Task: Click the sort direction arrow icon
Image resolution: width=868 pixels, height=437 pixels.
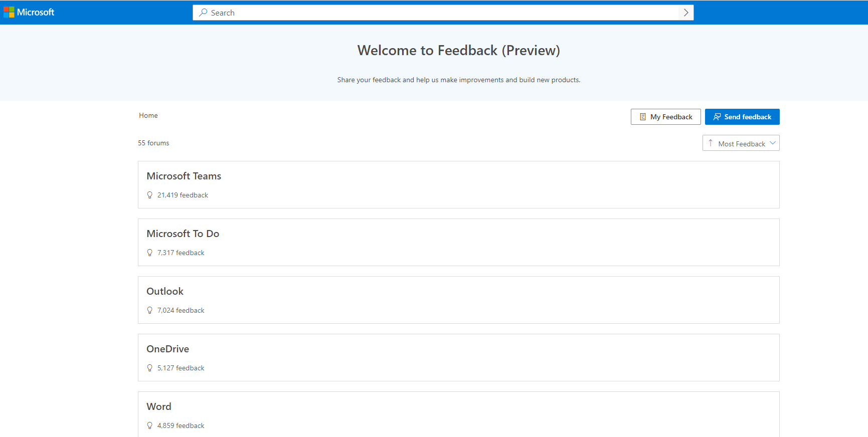Action: pyautogui.click(x=711, y=143)
